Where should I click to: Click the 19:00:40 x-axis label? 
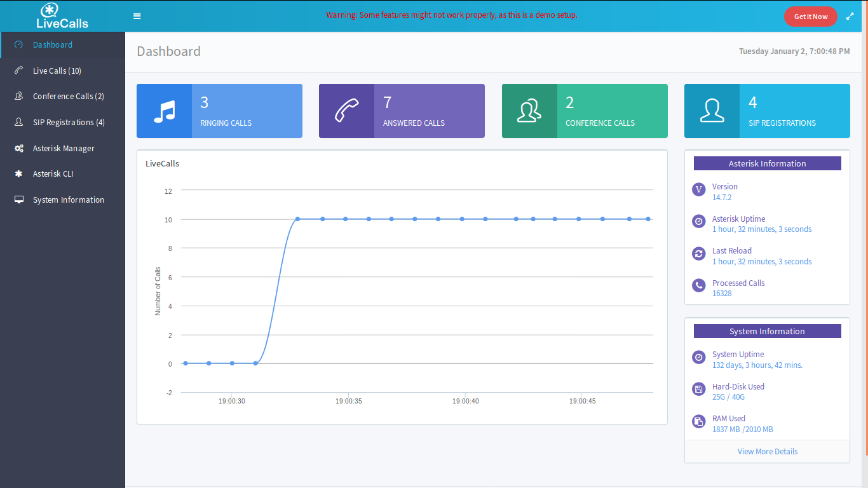(x=466, y=402)
